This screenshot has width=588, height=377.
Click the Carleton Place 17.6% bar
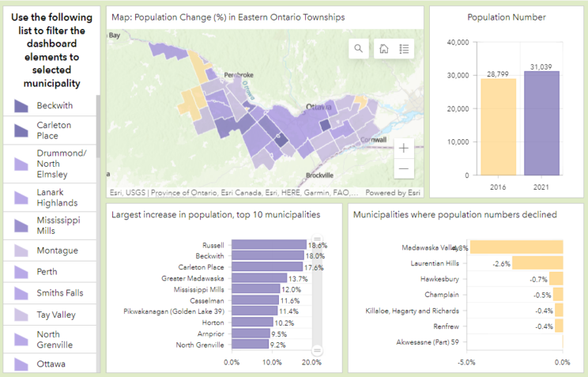click(267, 266)
